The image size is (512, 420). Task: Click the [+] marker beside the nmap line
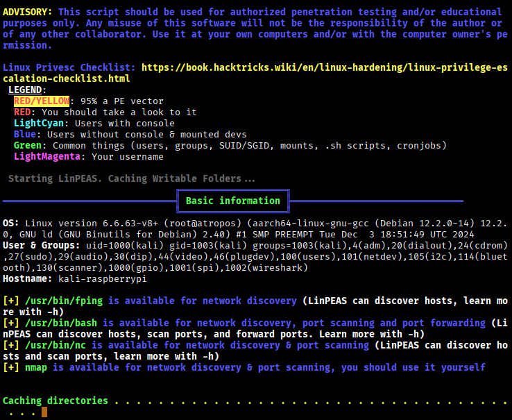[x=11, y=367]
